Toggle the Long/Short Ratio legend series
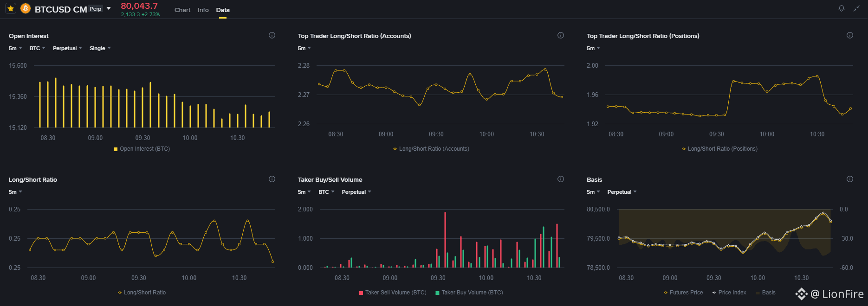The image size is (868, 306). [142, 293]
